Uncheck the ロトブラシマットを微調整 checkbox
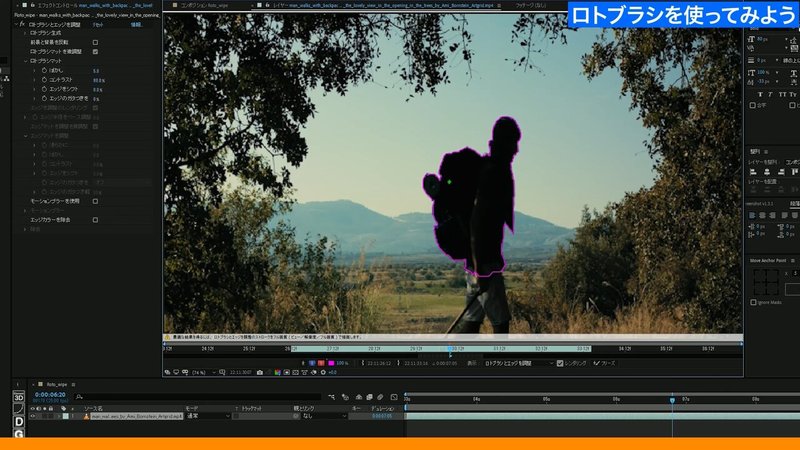The height and width of the screenshot is (450, 800). (x=95, y=52)
